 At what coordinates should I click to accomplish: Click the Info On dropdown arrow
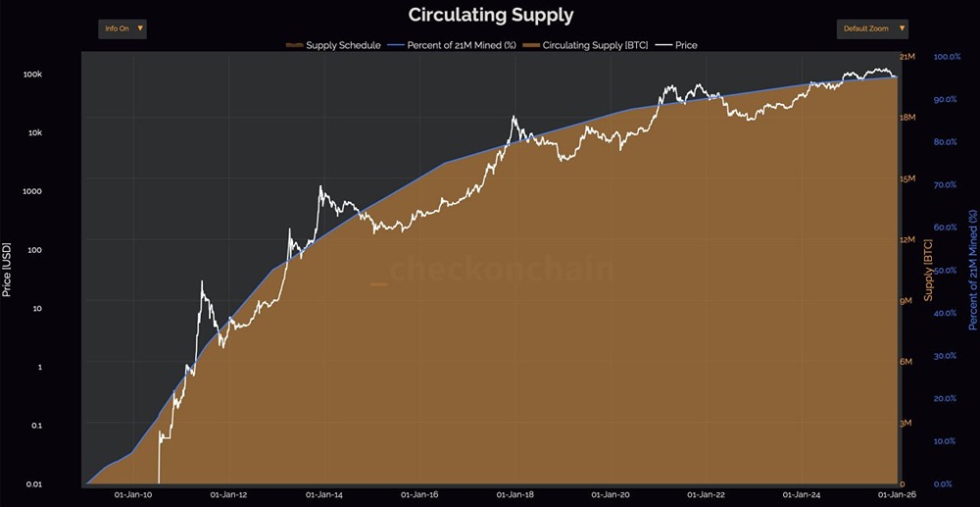point(141,28)
